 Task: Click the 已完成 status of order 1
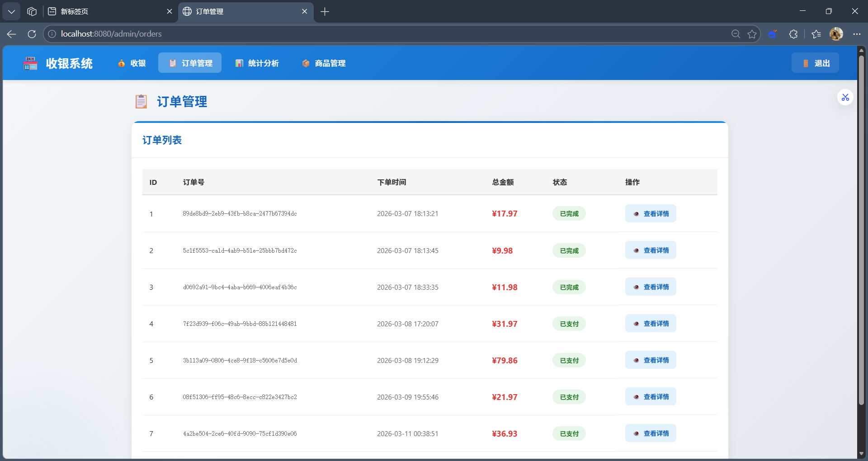point(569,214)
